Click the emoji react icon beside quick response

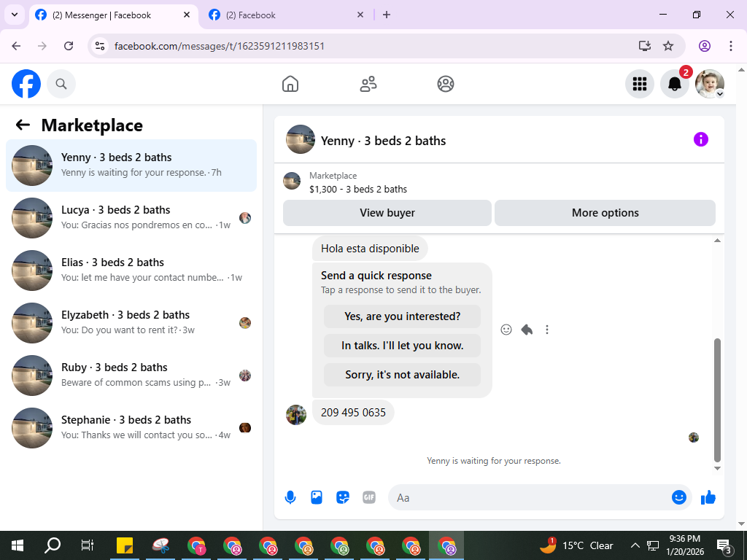pyautogui.click(x=506, y=330)
